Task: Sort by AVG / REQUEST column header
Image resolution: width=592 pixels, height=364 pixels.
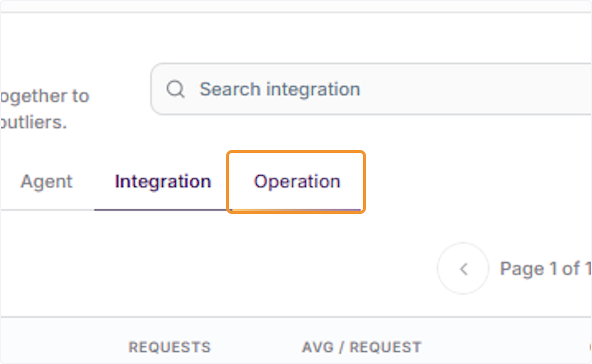Action: click(x=362, y=347)
